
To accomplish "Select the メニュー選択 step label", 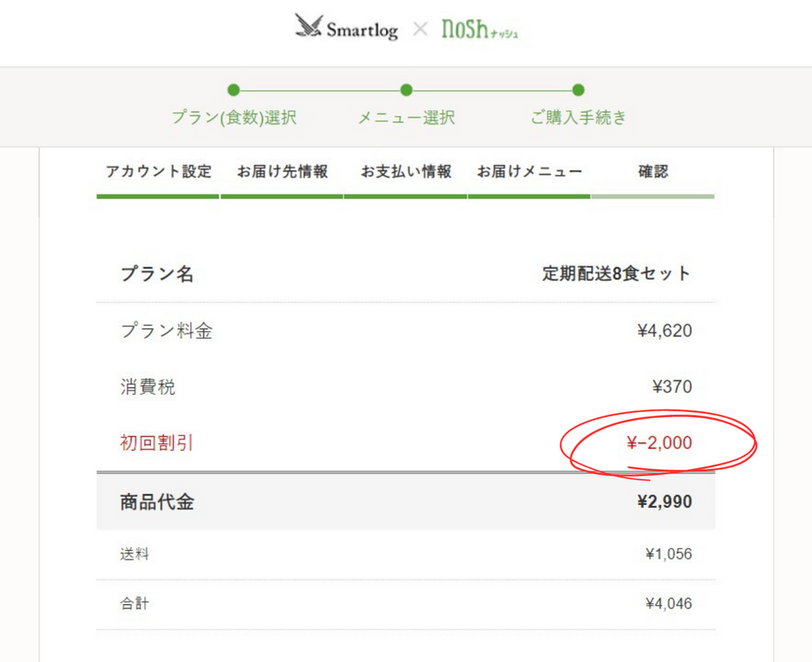I will [x=406, y=118].
